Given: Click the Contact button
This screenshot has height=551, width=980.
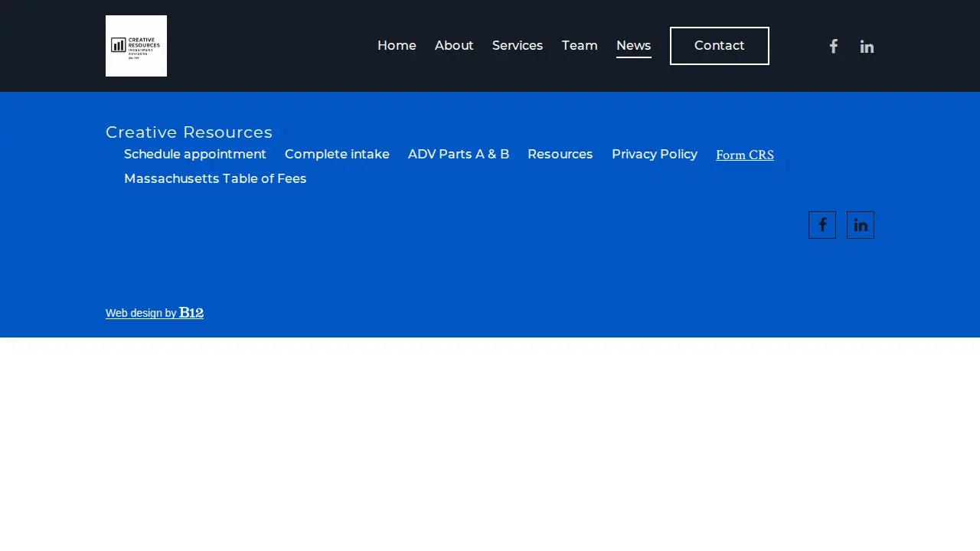Looking at the screenshot, I should [720, 46].
